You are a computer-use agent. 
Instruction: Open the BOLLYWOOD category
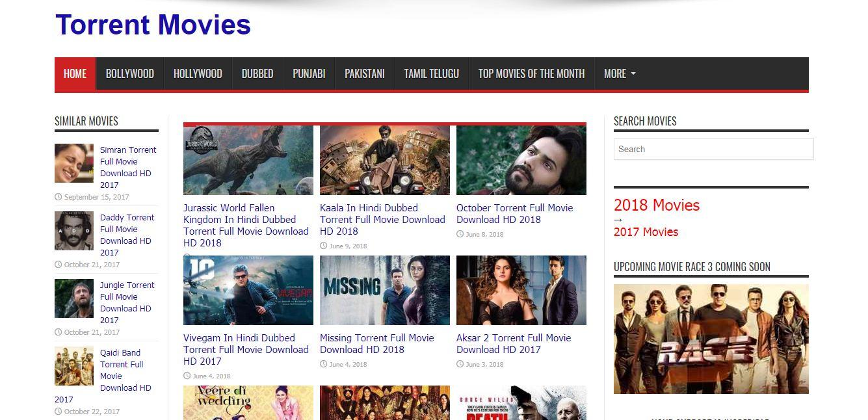(x=130, y=73)
